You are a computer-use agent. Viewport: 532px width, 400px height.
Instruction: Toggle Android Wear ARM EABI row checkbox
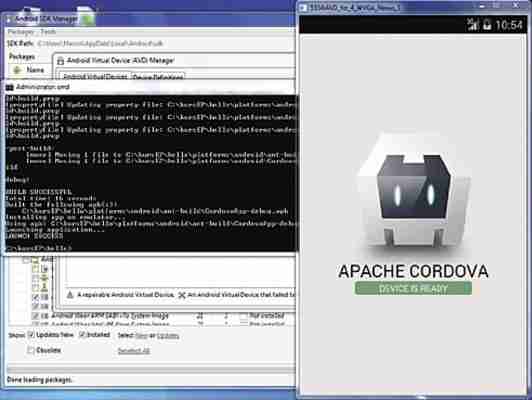coord(35,316)
